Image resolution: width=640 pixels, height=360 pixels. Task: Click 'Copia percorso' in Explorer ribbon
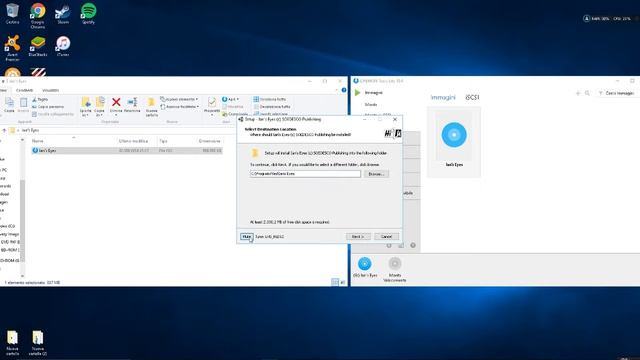pos(48,107)
